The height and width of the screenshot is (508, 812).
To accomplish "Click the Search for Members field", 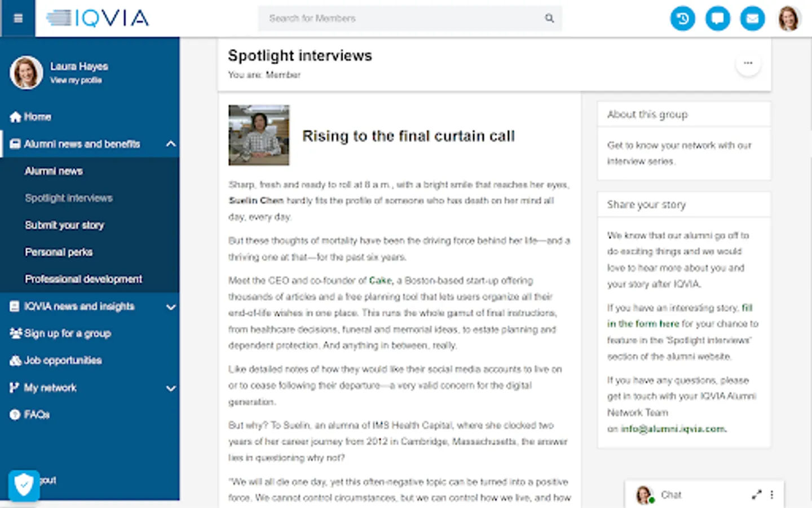I will tap(410, 18).
